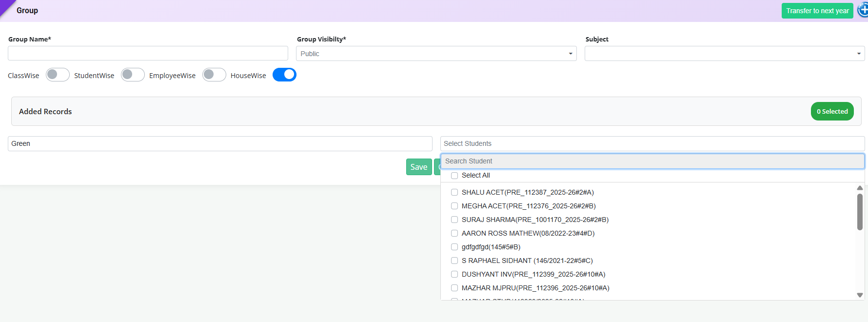This screenshot has height=322, width=868.
Task: Check AARON ROSS MATHEW checkbox
Action: coord(454,233)
